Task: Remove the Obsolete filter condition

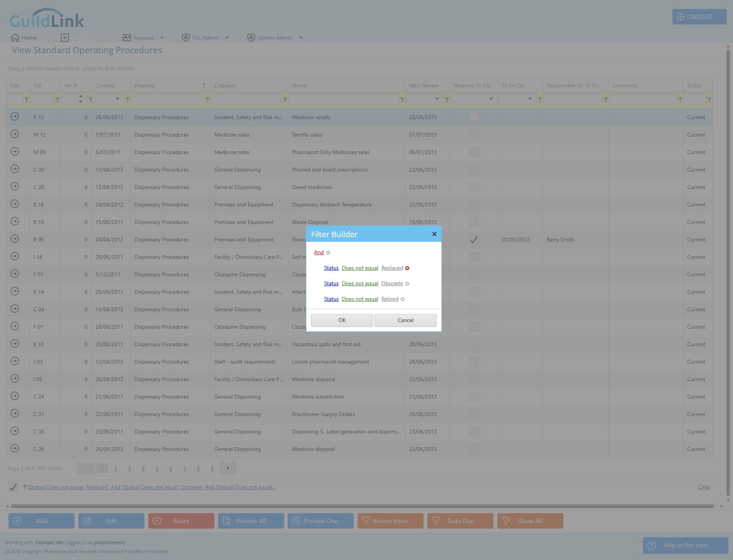Action: pyautogui.click(x=407, y=284)
